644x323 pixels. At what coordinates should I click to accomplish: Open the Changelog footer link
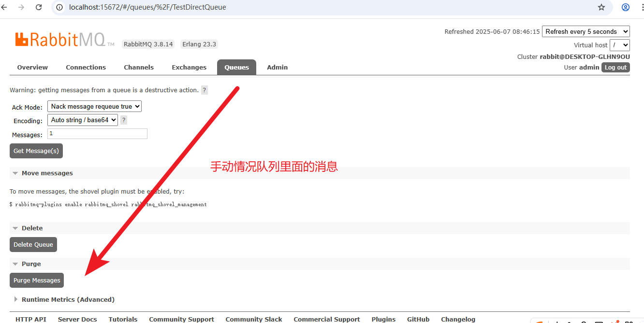tap(458, 319)
